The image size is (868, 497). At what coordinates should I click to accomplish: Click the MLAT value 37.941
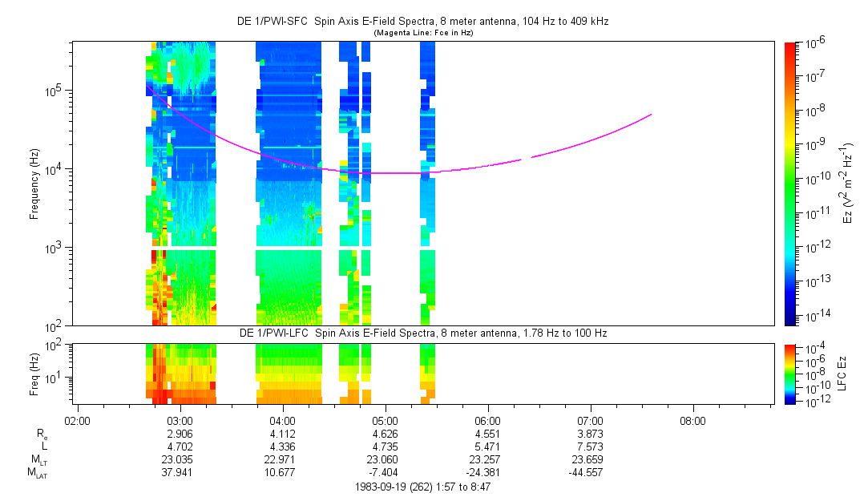[180, 472]
